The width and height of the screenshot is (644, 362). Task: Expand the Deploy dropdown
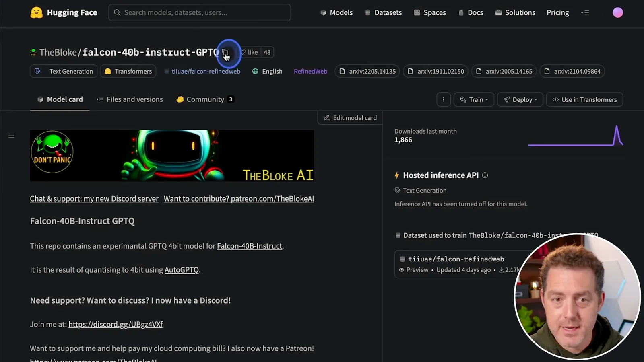coord(520,99)
